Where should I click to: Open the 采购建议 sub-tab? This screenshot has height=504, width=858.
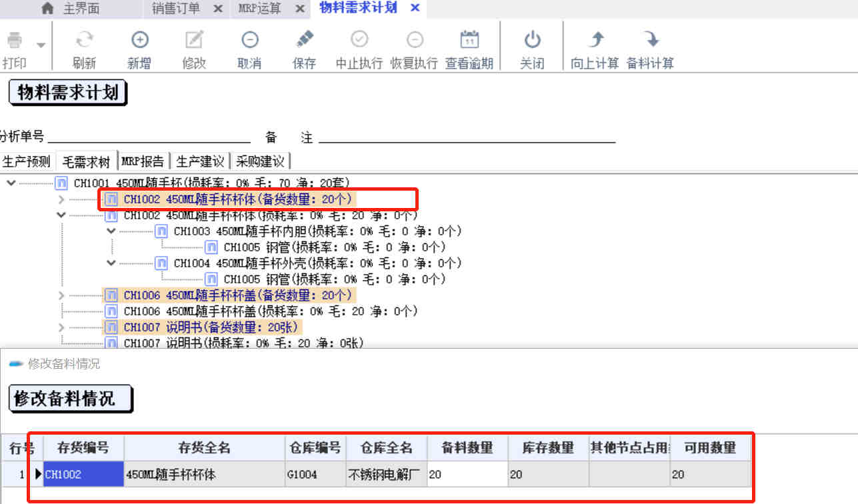pos(260,161)
